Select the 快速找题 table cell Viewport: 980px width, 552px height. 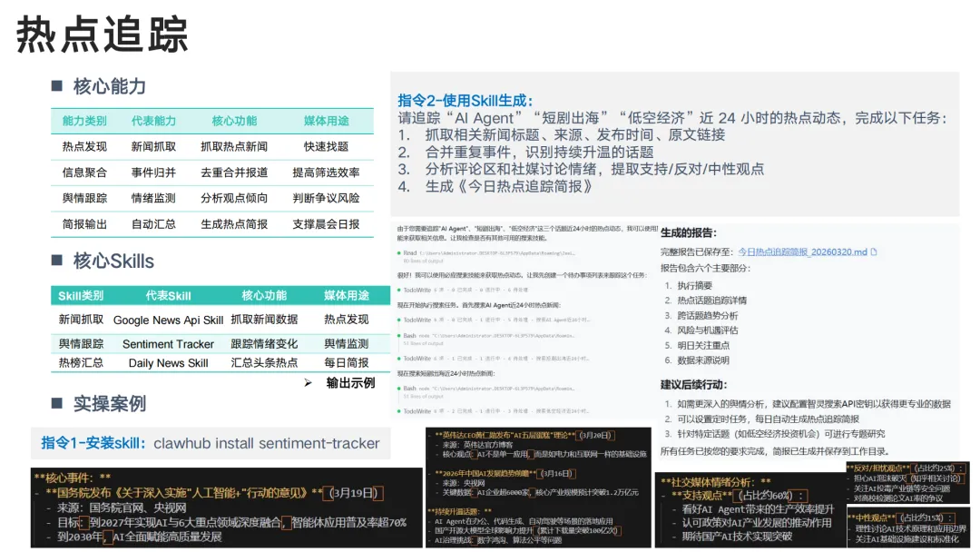coord(326,146)
